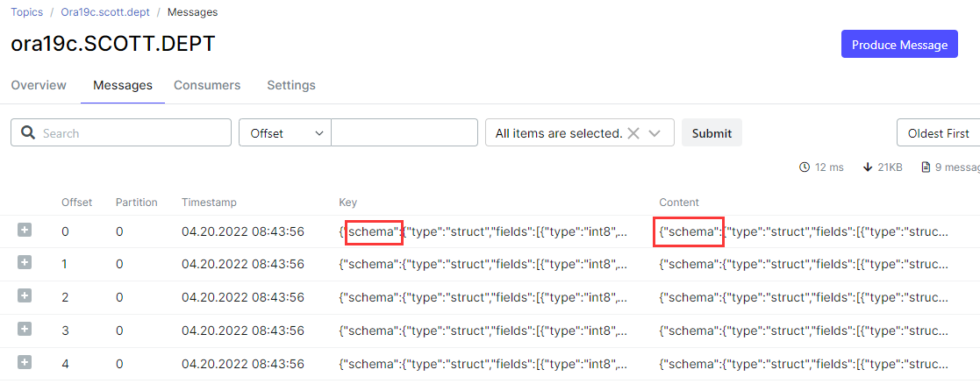
Task: Click the offset value input field
Action: 404,132
